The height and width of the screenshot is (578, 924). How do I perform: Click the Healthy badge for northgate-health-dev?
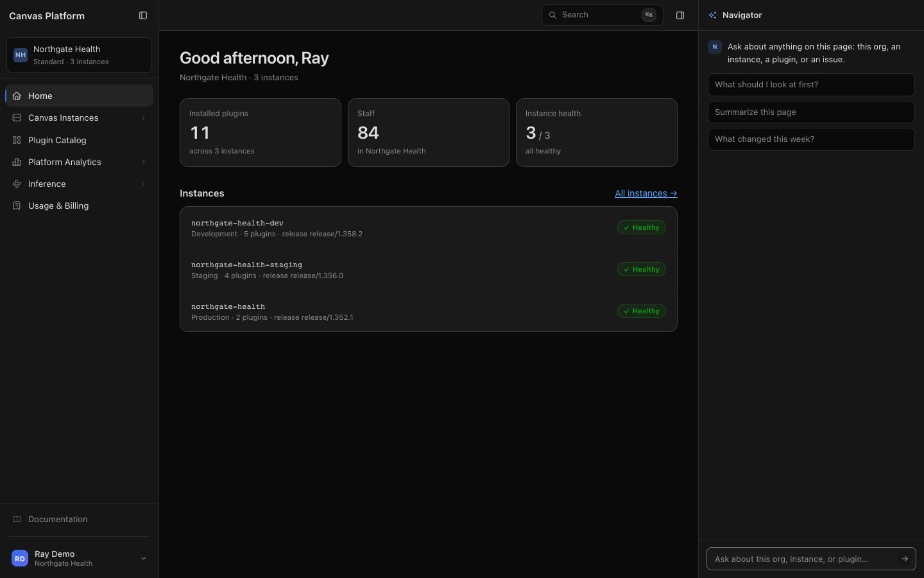tap(642, 227)
